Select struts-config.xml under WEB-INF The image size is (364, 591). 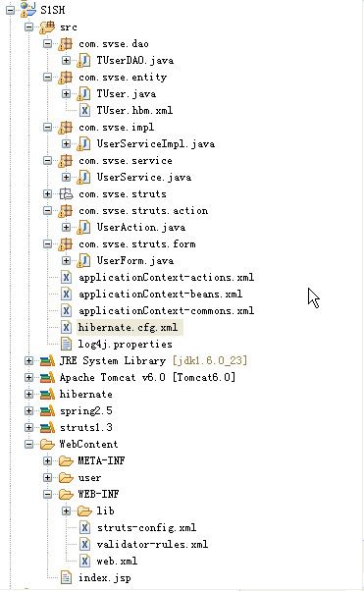pos(146,528)
